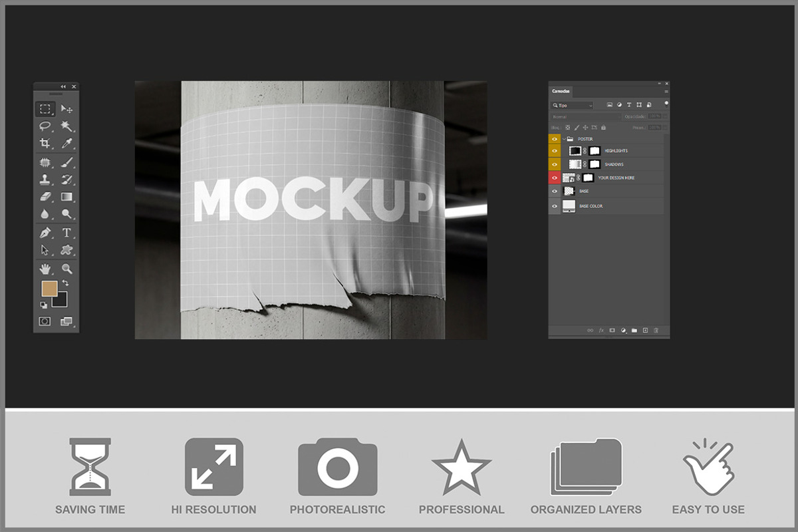The height and width of the screenshot is (532, 798).
Task: Open the fill percentage dropdown arrow
Action: (x=665, y=127)
